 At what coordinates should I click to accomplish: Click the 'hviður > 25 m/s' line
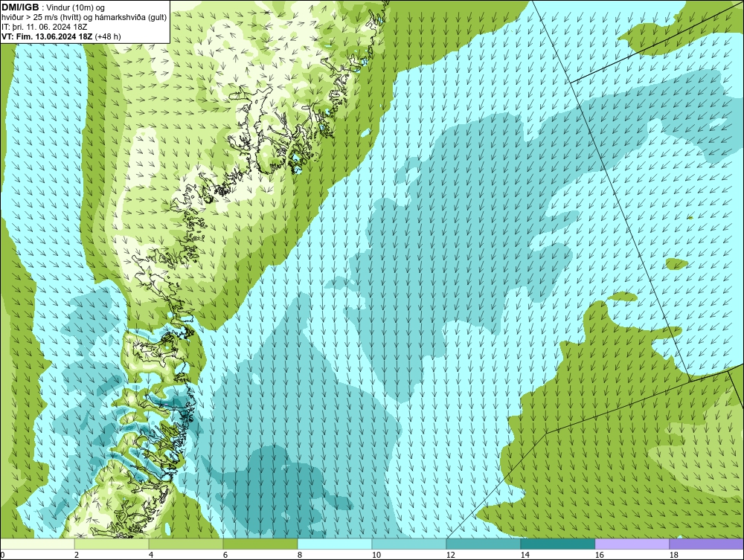(x=84, y=17)
